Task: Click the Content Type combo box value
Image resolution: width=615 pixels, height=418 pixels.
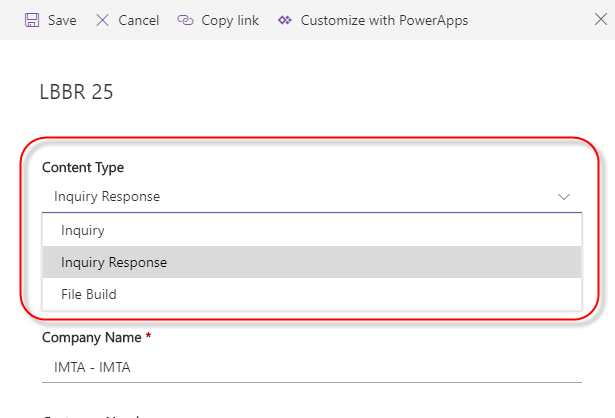Action: click(x=107, y=197)
